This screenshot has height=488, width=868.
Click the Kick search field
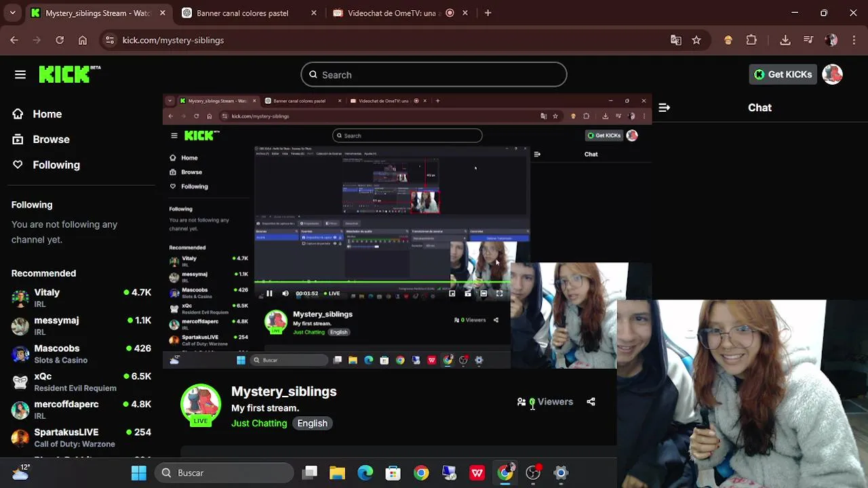click(434, 75)
